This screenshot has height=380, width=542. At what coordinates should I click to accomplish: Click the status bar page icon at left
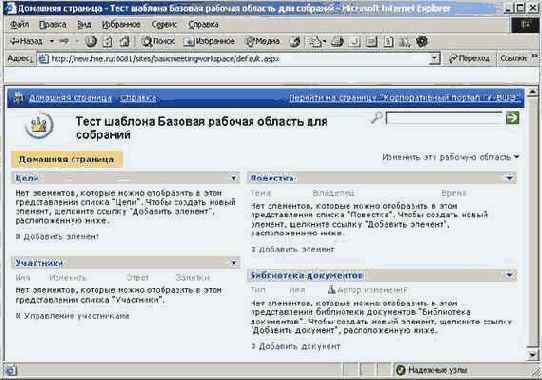pyautogui.click(x=11, y=371)
